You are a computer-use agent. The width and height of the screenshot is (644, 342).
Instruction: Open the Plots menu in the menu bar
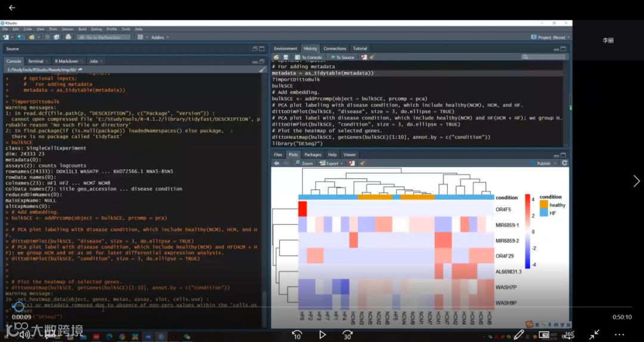coord(53,29)
